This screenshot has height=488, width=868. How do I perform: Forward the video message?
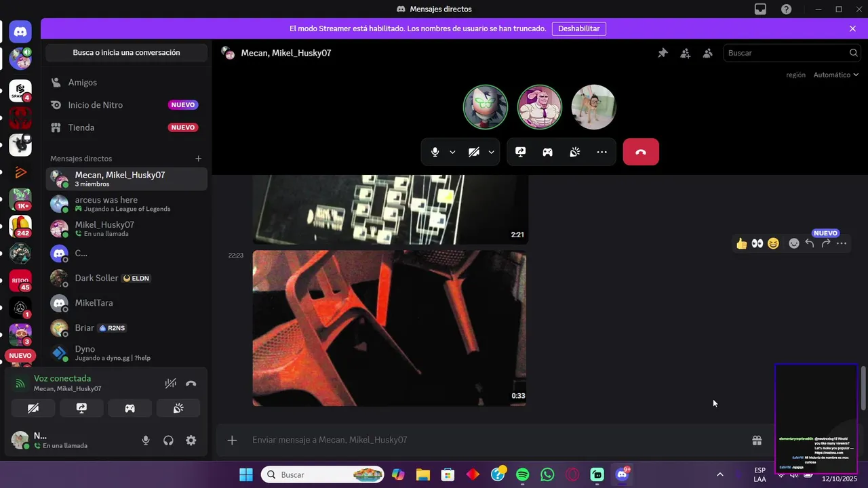[825, 243]
